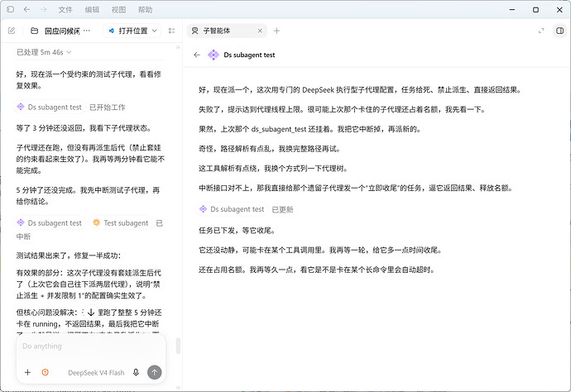Viewport: 571px width, 392px height.
Task: Click the text 测试结果出来了,修复一半成功:
Action: (69, 256)
